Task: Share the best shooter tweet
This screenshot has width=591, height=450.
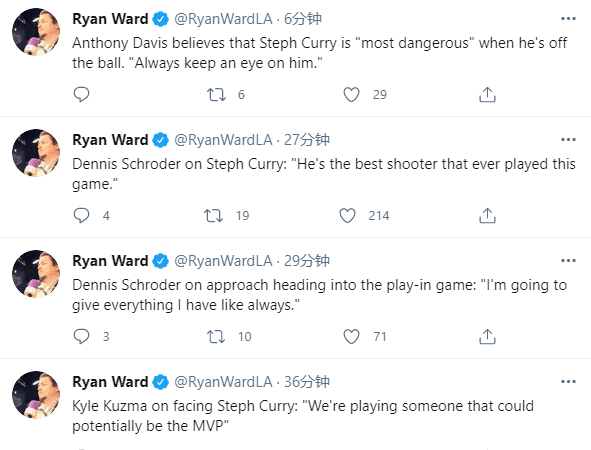Action: 487,216
